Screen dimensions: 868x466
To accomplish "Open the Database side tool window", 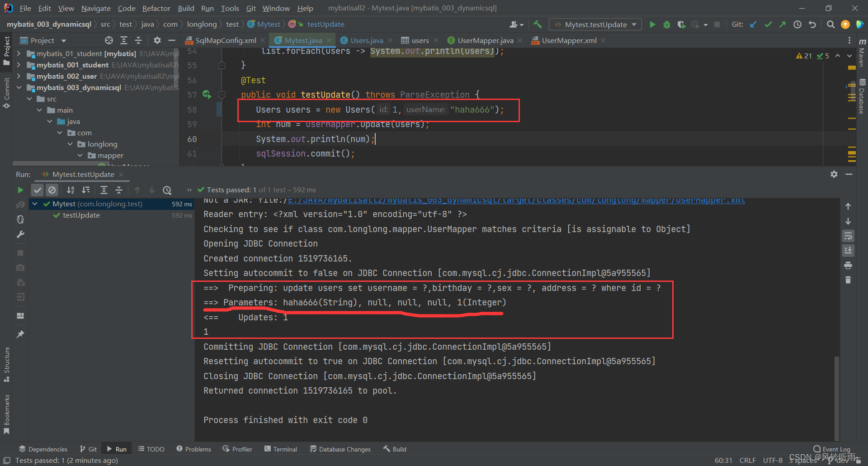I will [862, 96].
